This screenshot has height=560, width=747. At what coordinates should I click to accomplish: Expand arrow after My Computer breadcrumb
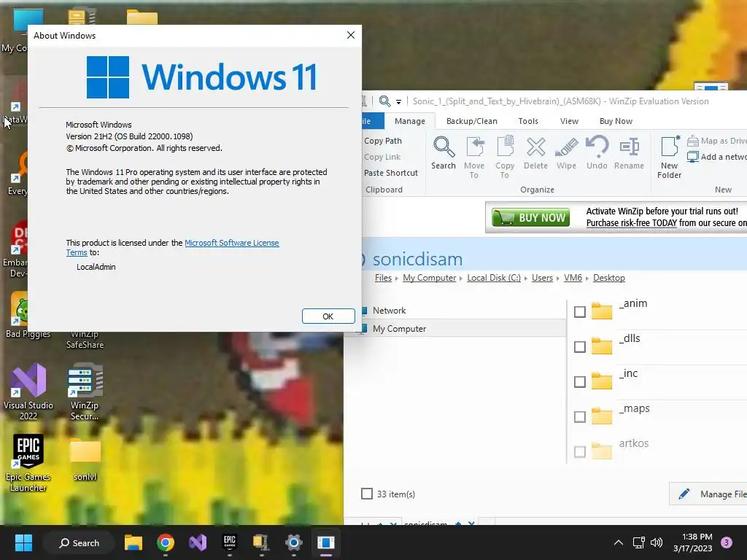tap(461, 278)
